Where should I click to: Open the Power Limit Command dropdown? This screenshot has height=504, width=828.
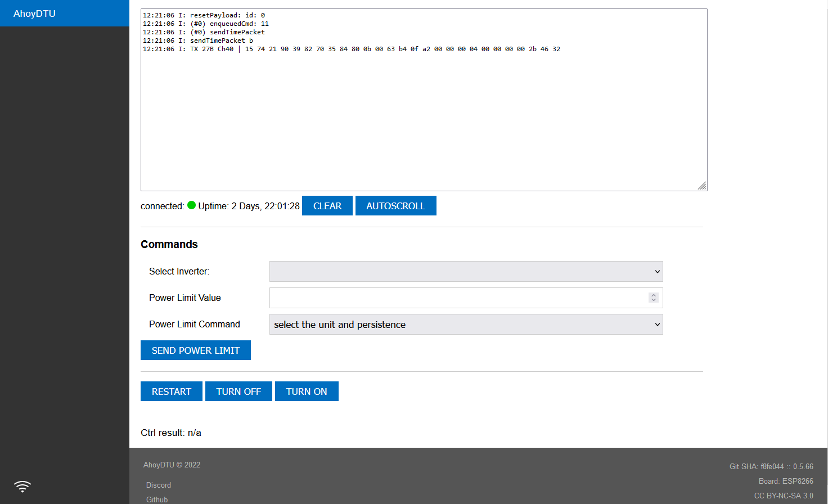tap(466, 325)
